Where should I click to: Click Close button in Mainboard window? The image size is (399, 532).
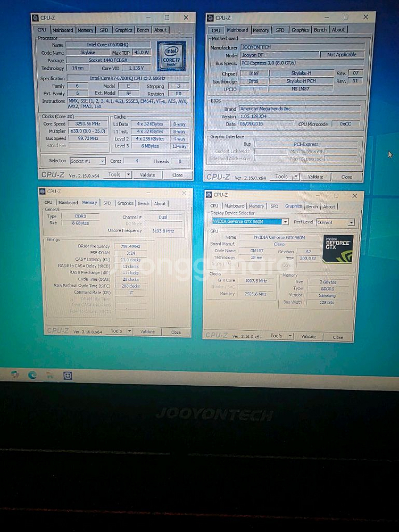(346, 177)
